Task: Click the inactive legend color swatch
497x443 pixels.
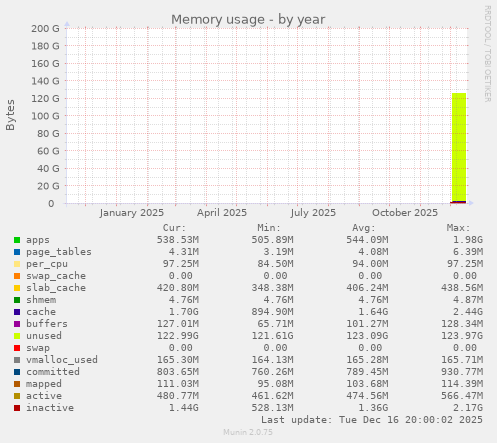Action: pos(17,408)
